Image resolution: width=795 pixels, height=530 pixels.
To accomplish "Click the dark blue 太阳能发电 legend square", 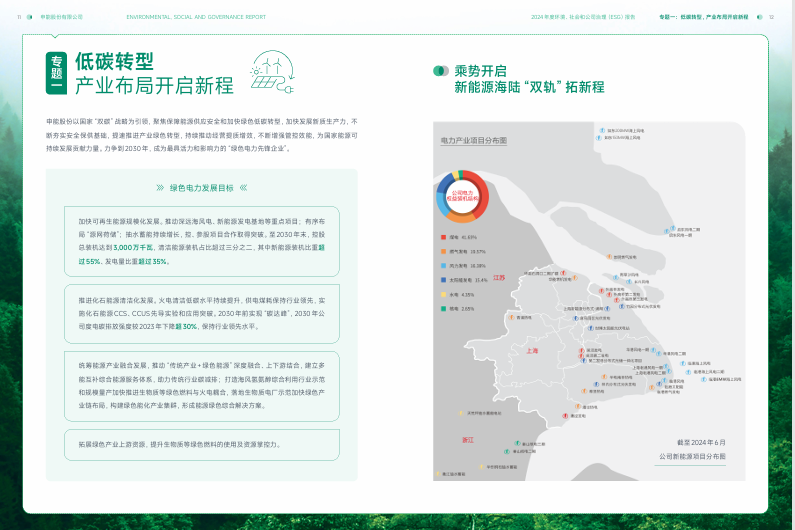I will (441, 280).
